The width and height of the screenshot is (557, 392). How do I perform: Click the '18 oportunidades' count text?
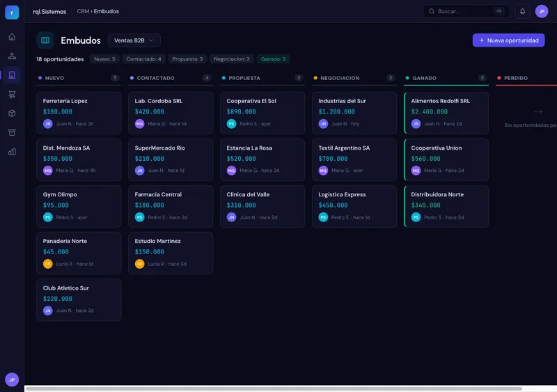coord(60,59)
